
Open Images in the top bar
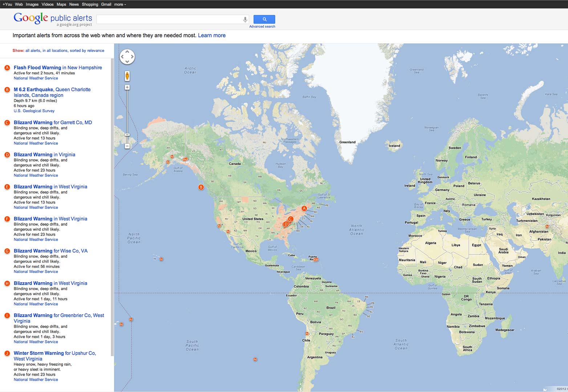[32, 4]
